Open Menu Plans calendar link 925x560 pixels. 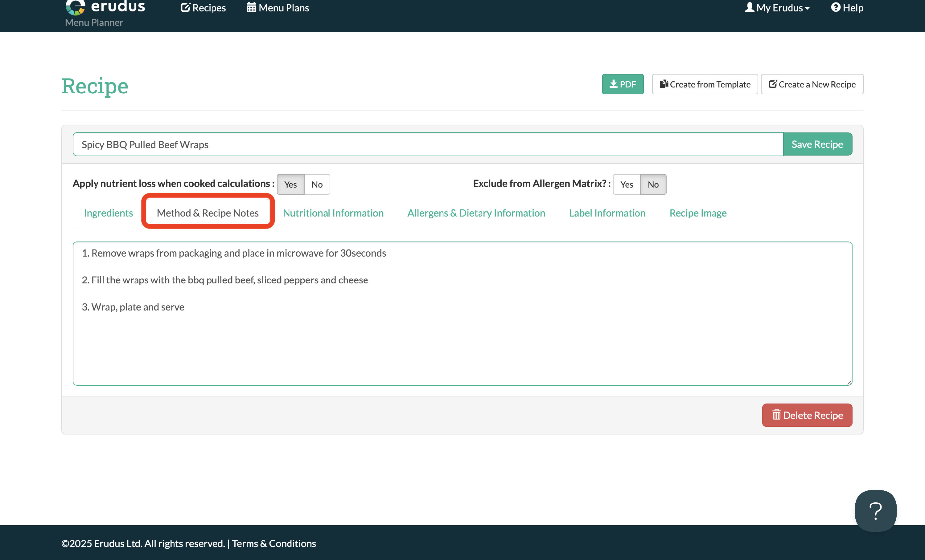pyautogui.click(x=278, y=7)
